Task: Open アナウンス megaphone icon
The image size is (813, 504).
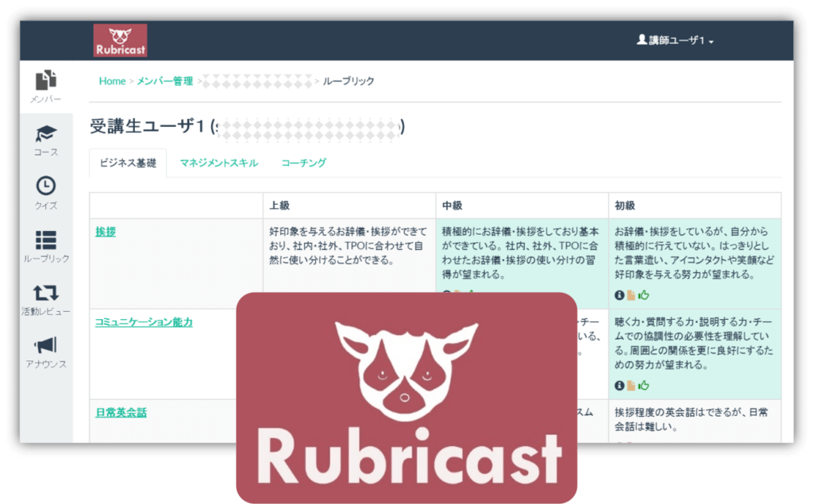Action: pyautogui.click(x=46, y=345)
